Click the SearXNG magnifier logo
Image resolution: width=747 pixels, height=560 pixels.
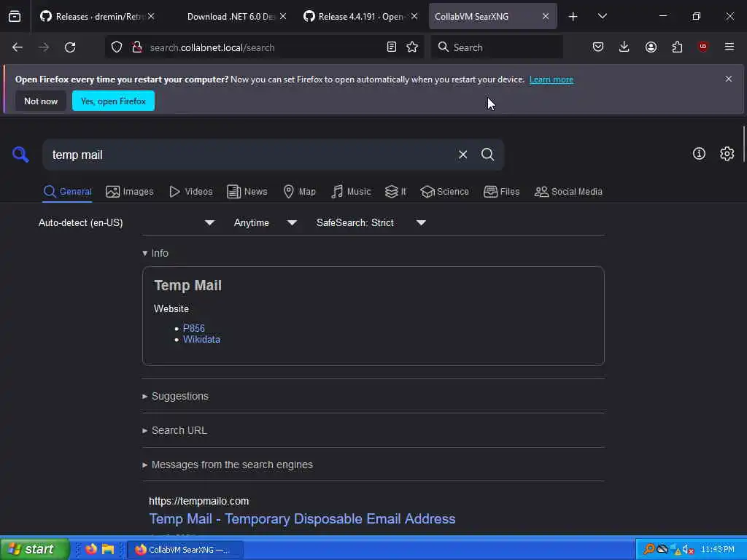[x=20, y=155]
